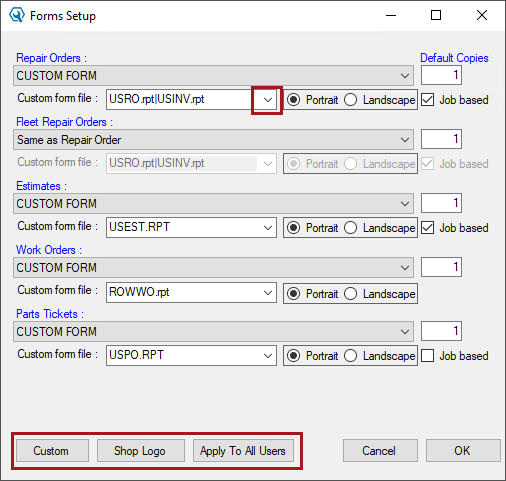The width and height of the screenshot is (506, 481).
Task: Click the USPO.RPT file name text
Action: point(137,355)
